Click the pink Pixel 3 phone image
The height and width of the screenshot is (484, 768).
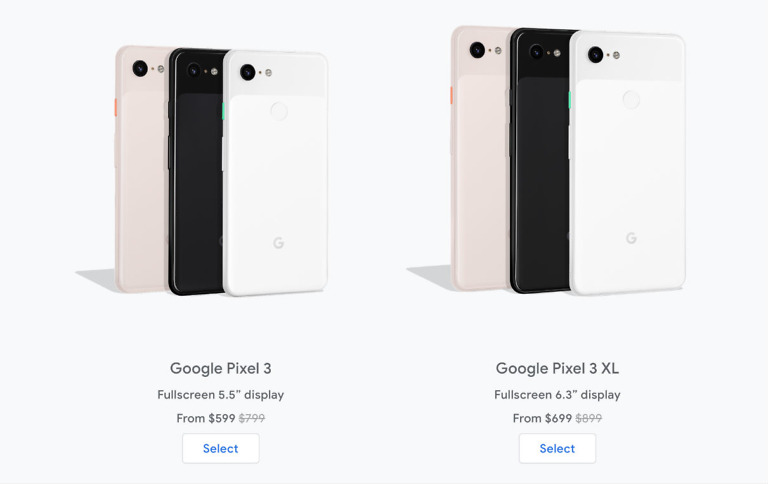(142, 169)
